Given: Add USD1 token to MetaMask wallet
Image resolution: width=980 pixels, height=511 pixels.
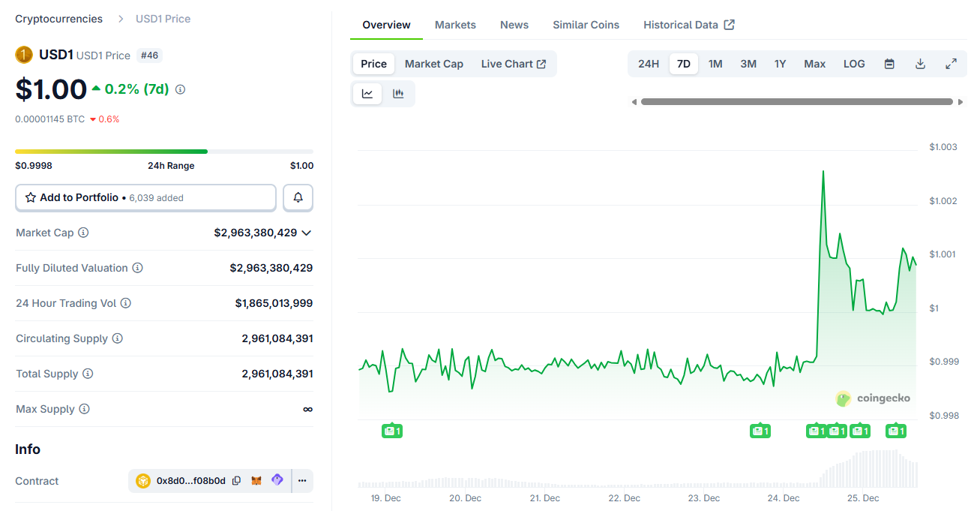Looking at the screenshot, I should pos(256,480).
